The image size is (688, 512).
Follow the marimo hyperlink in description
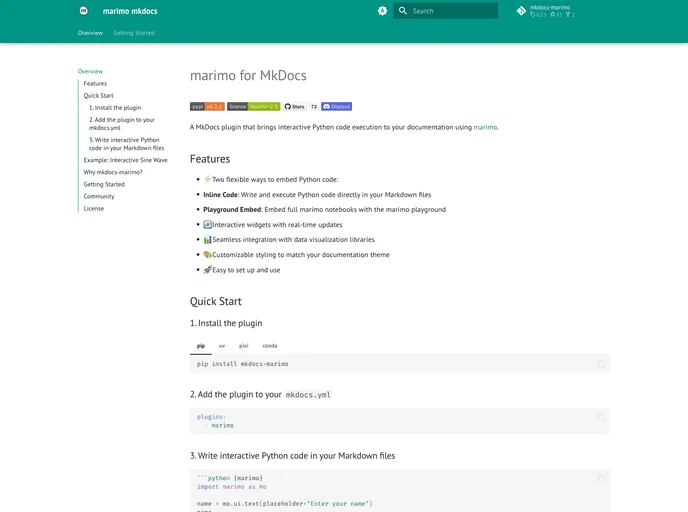(x=485, y=127)
